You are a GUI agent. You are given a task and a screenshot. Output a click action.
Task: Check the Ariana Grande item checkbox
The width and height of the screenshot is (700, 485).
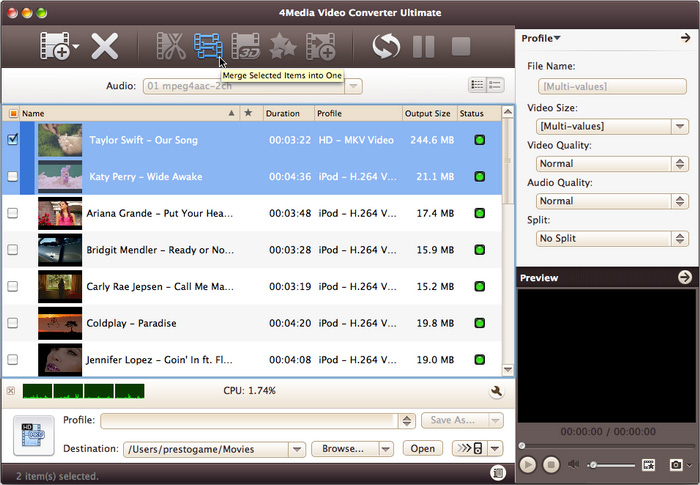13,213
